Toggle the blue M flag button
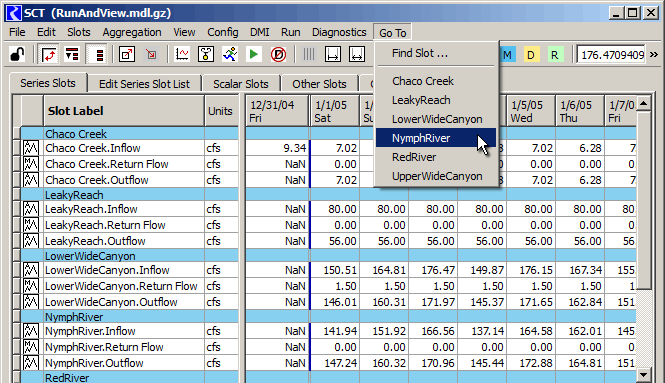 (507, 55)
